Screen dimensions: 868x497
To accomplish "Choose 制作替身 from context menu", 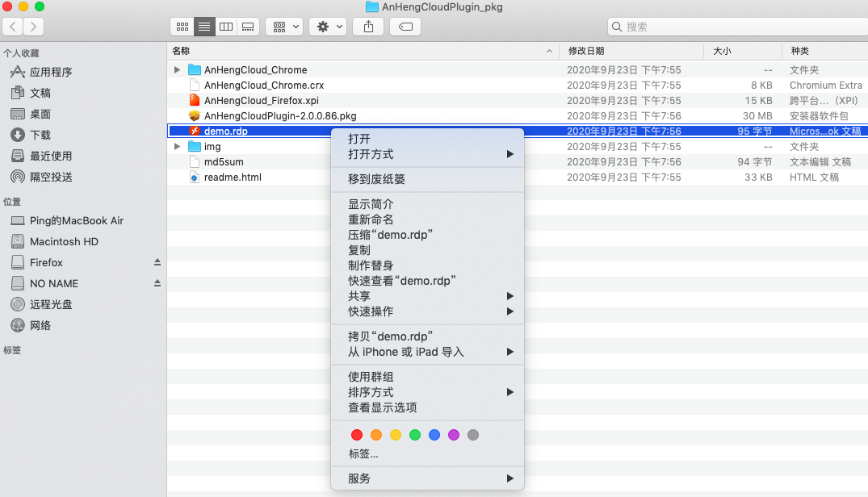I will [x=427, y=265].
